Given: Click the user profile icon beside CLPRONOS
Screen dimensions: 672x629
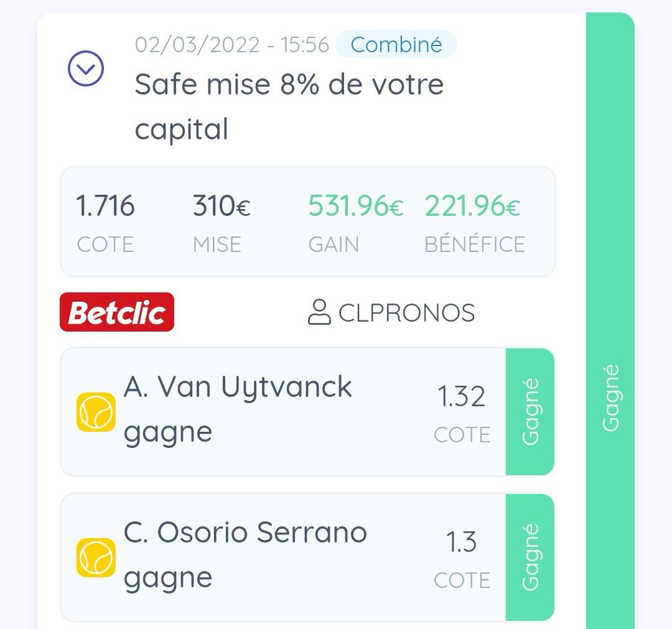Looking at the screenshot, I should (319, 312).
